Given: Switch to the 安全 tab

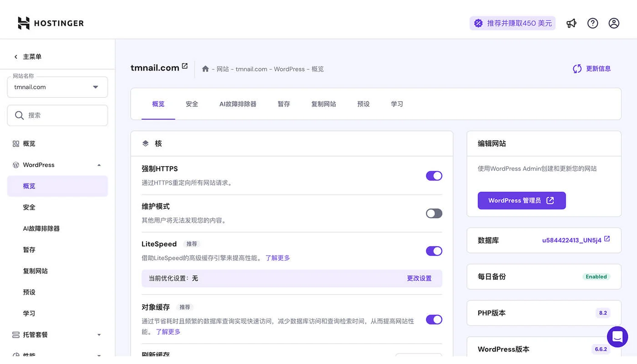Looking at the screenshot, I should [192, 104].
